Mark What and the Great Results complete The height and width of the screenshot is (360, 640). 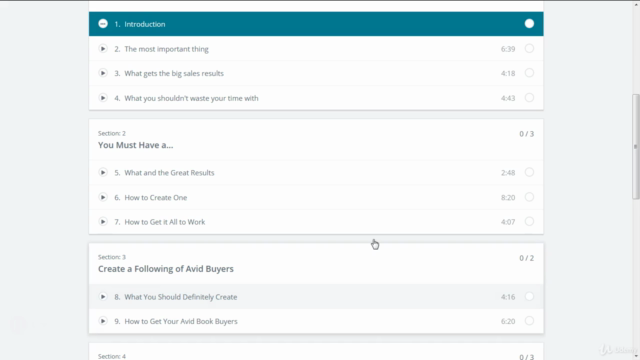click(x=529, y=172)
